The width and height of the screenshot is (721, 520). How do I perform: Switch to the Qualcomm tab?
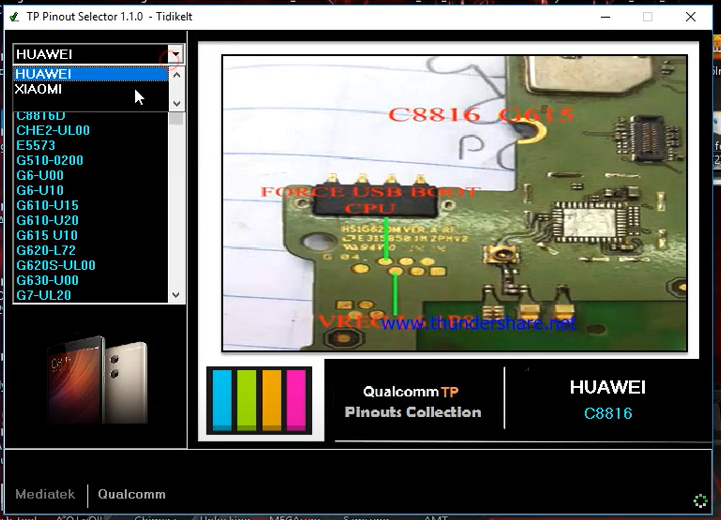coord(132,494)
